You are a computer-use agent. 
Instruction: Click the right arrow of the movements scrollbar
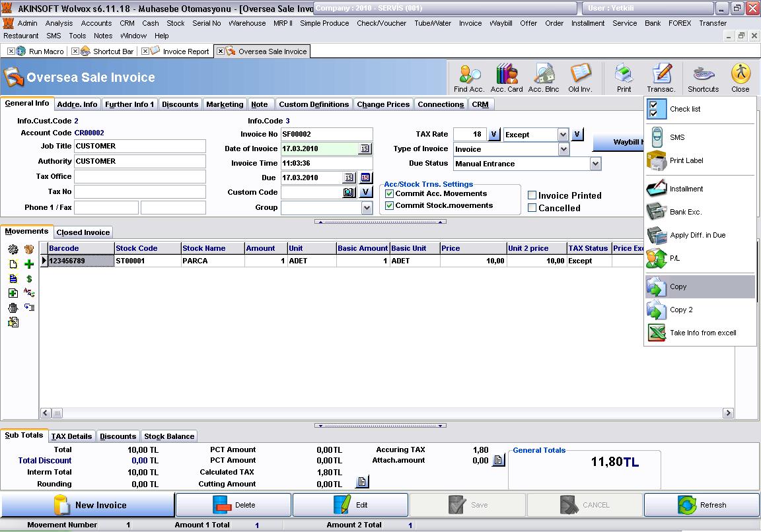click(x=728, y=413)
